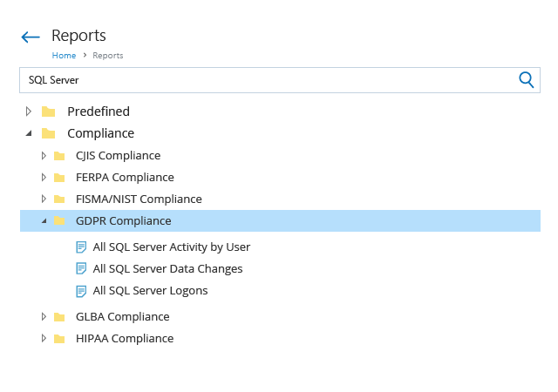Expand the CJIS Compliance node
Viewport: 558px width, 392px height.
tap(44, 156)
